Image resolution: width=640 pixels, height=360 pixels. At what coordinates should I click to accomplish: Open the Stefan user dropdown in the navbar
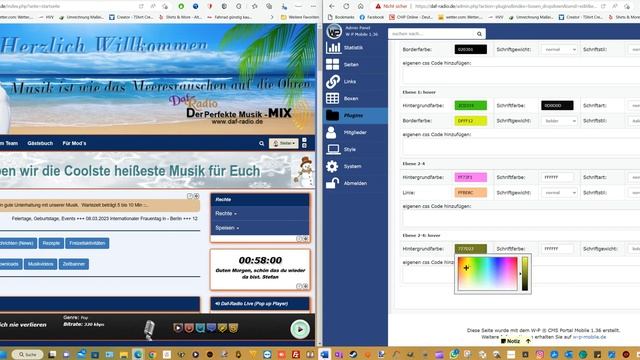pos(284,144)
